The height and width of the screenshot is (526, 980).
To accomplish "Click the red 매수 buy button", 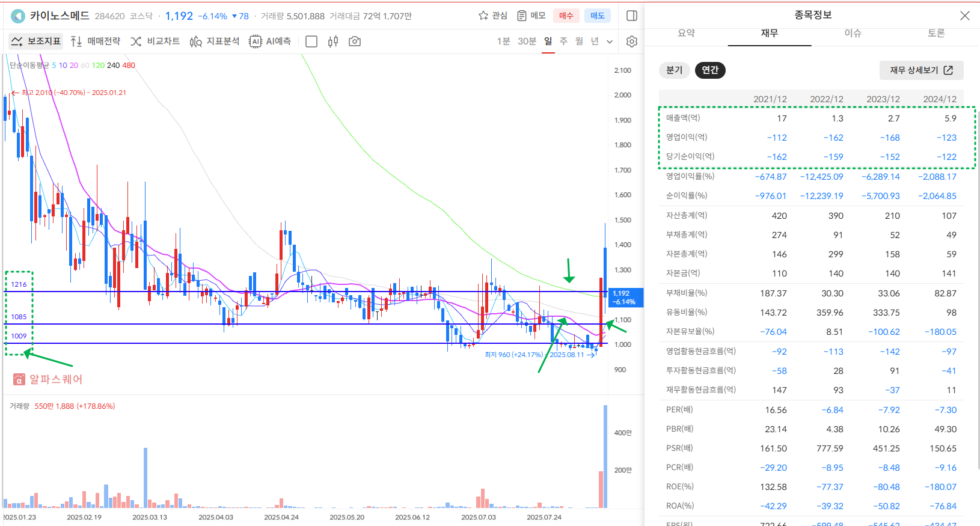I will (x=566, y=16).
